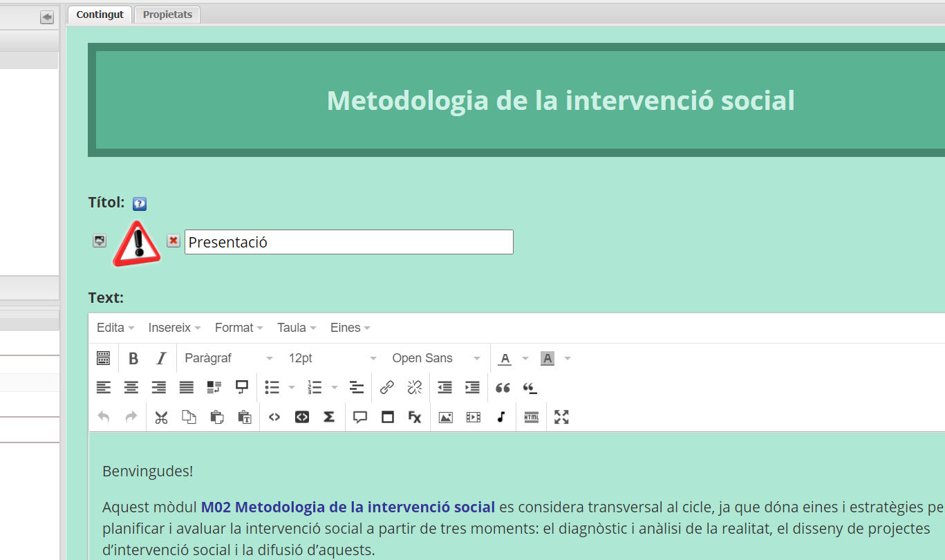
Task: Open the Format menu
Action: (238, 328)
